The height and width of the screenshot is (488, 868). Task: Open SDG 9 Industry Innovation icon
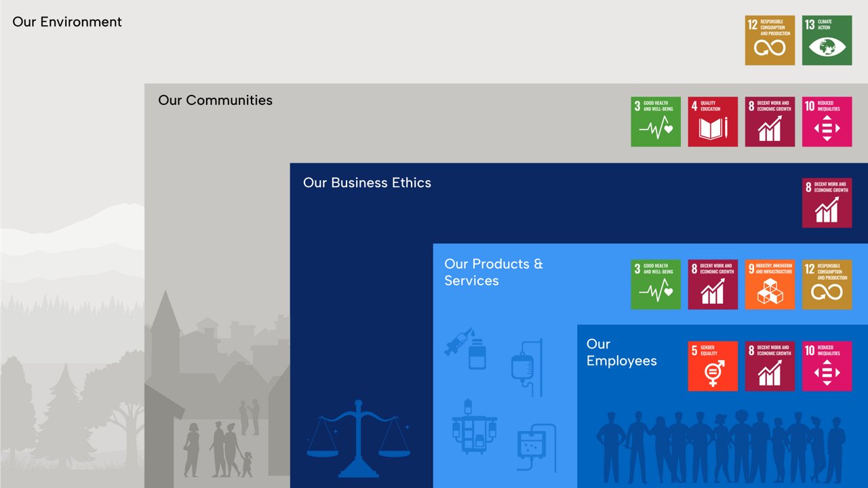[x=770, y=285]
